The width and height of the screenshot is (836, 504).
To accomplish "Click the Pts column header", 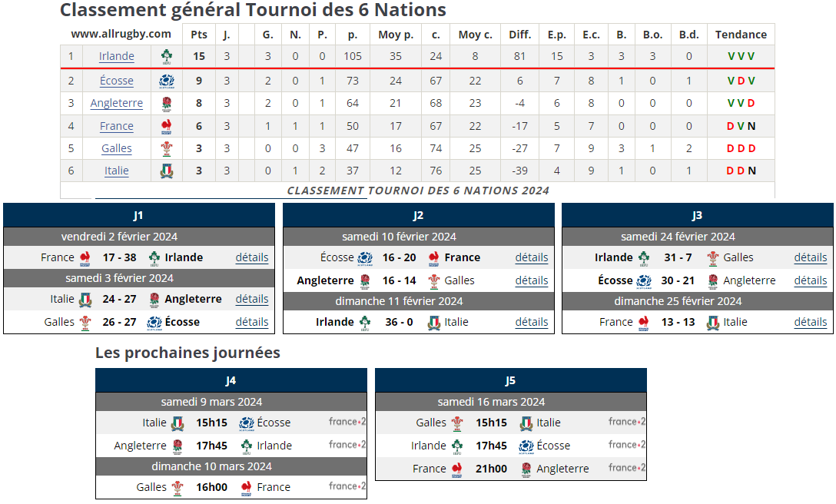I will coord(199,35).
